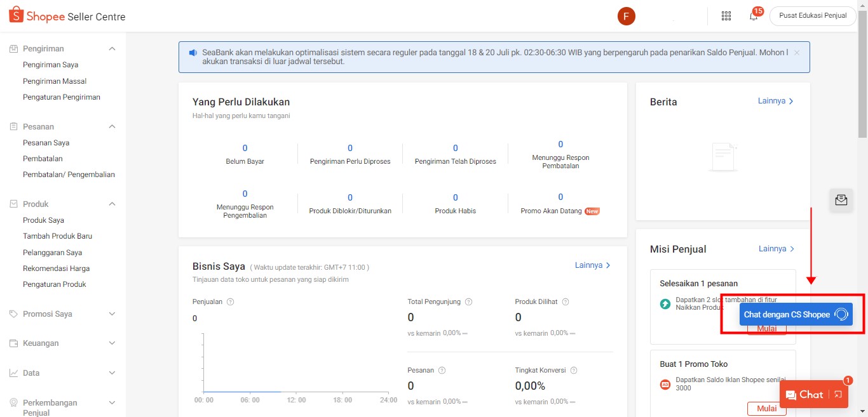The width and height of the screenshot is (868, 417).
Task: Click the Pengiriman truck icon in sidebar
Action: pyautogui.click(x=13, y=49)
